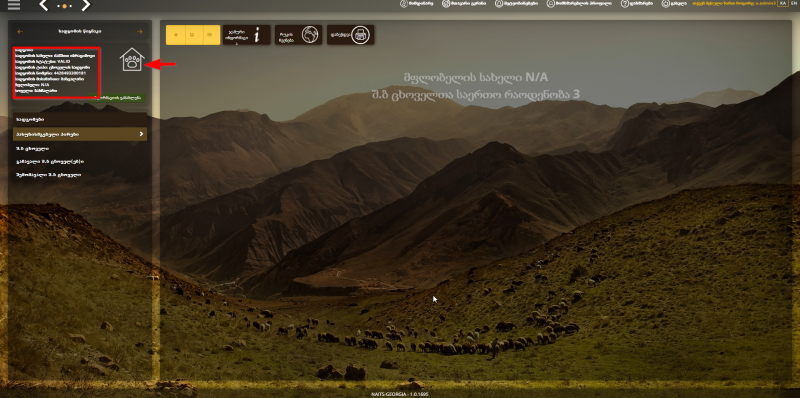Click the middle yellow toolbar segment
This screenshot has width=800, height=398.
tap(193, 35)
